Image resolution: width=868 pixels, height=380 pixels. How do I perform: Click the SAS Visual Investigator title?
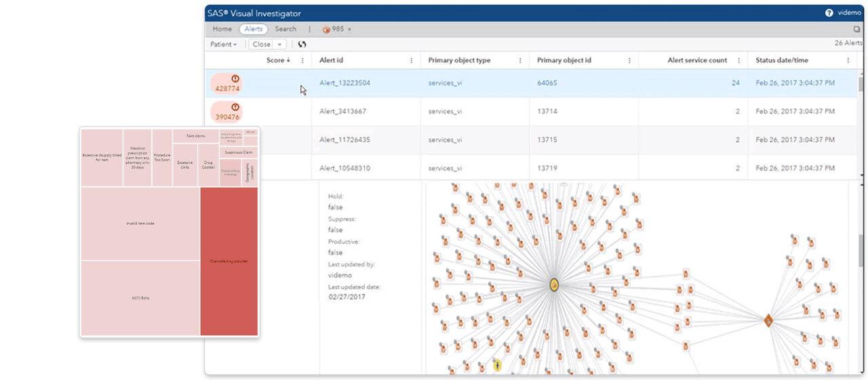254,13
